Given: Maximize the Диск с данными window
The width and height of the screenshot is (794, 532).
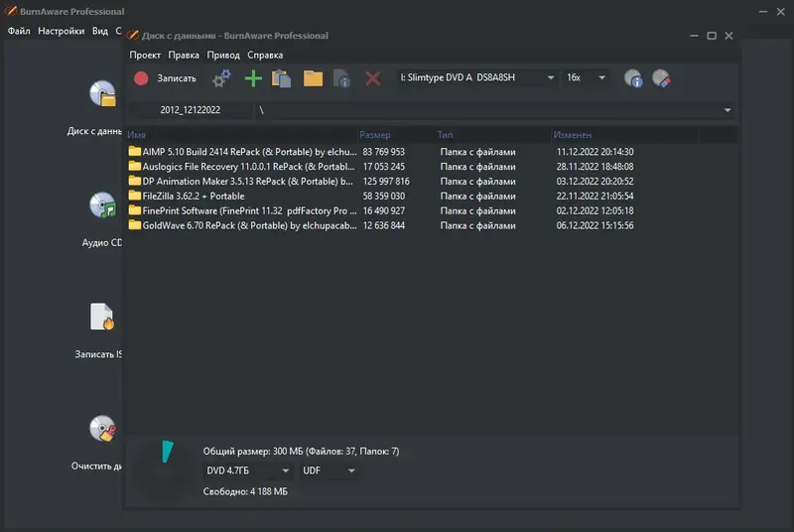Looking at the screenshot, I should pos(712,36).
